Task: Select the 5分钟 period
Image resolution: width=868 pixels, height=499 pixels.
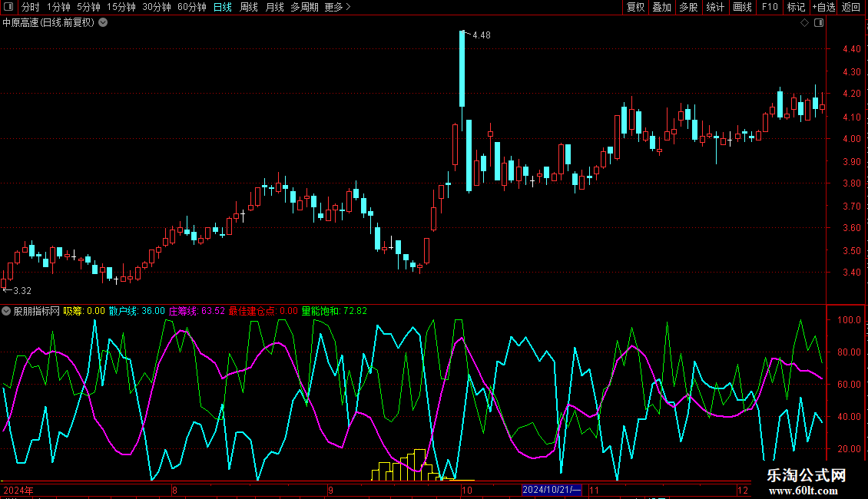Action: (x=88, y=7)
